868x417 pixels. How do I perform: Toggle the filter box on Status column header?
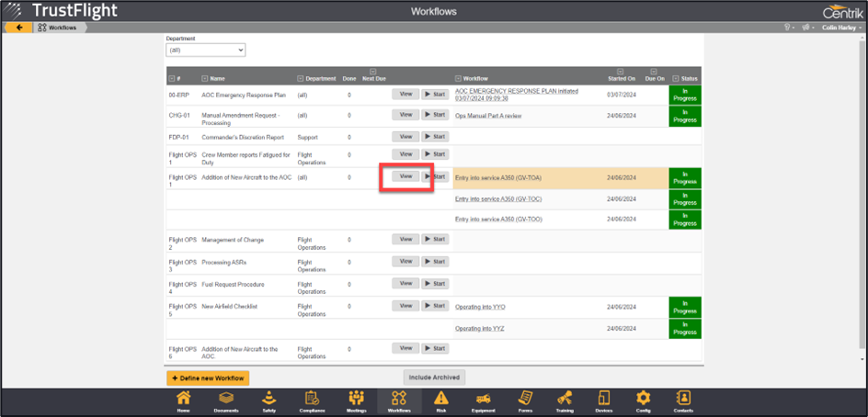click(676, 79)
